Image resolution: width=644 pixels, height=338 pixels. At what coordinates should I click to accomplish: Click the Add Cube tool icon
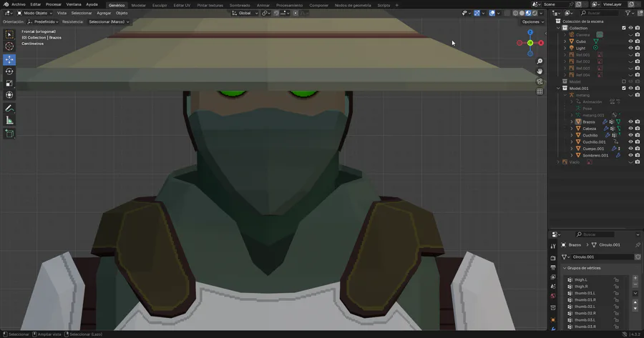(9, 134)
